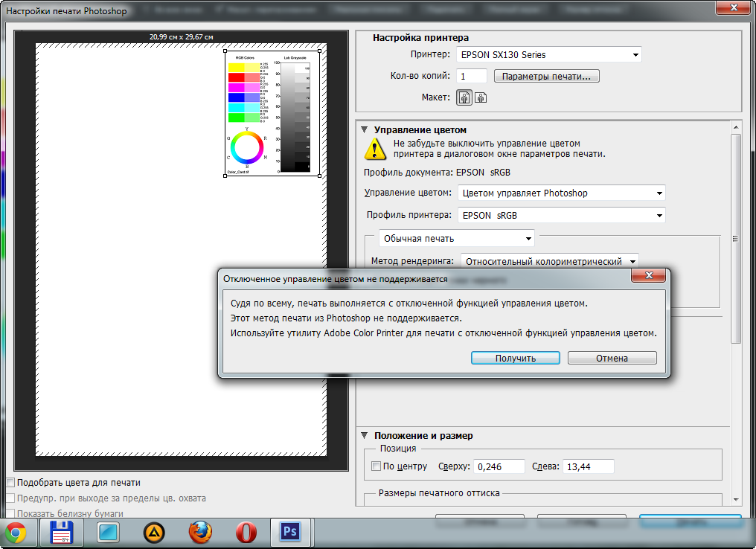This screenshot has width=756, height=549.
Task: Open Firefox from taskbar
Action: click(x=200, y=533)
